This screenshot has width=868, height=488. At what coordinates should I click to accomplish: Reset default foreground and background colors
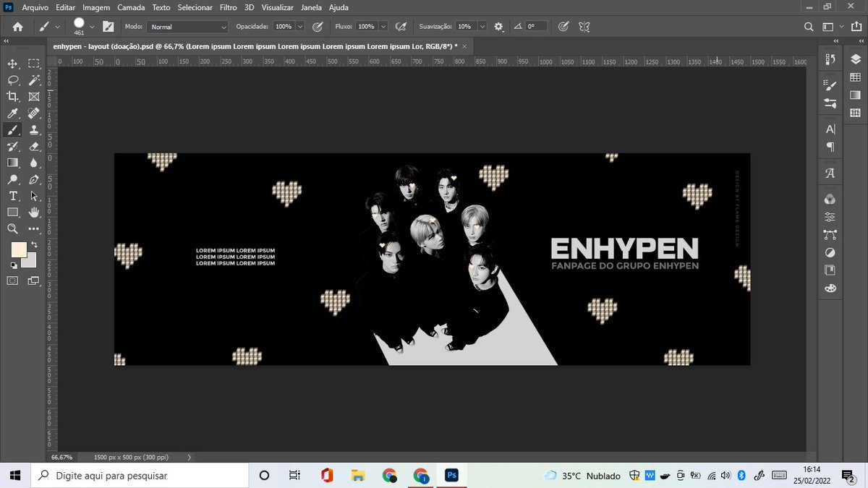tap(13, 266)
